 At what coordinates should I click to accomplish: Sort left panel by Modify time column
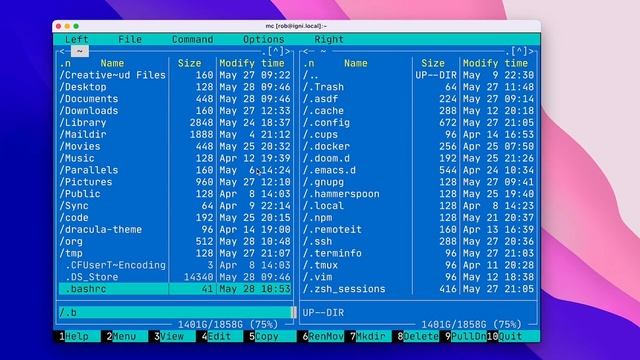click(x=252, y=63)
